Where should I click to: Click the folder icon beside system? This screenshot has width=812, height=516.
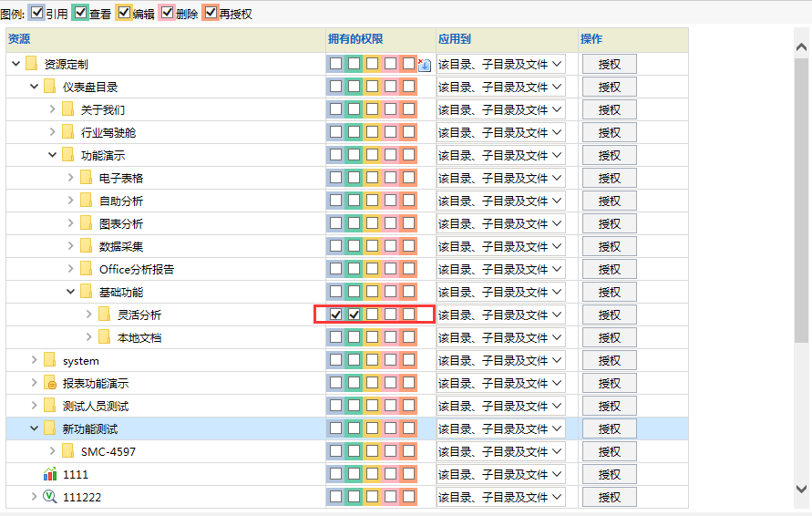coord(50,360)
